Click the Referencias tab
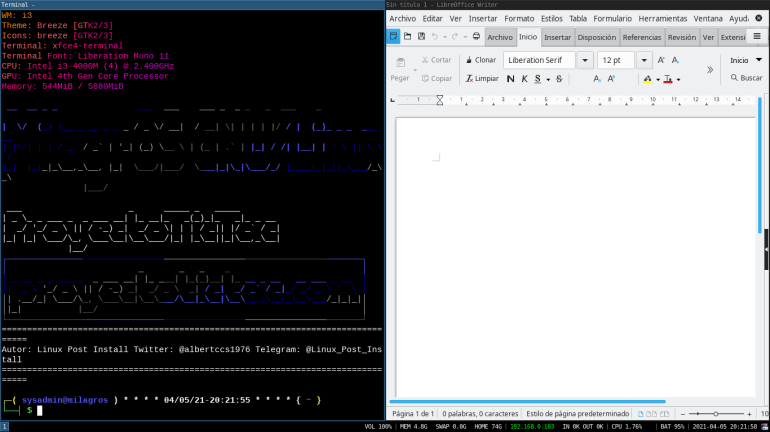Screen dimensions: 770x432 click(x=641, y=37)
